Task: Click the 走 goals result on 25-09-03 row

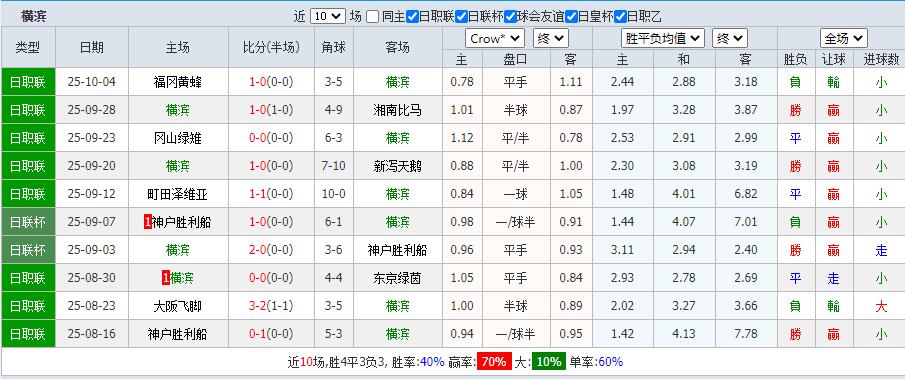Action: [881, 250]
